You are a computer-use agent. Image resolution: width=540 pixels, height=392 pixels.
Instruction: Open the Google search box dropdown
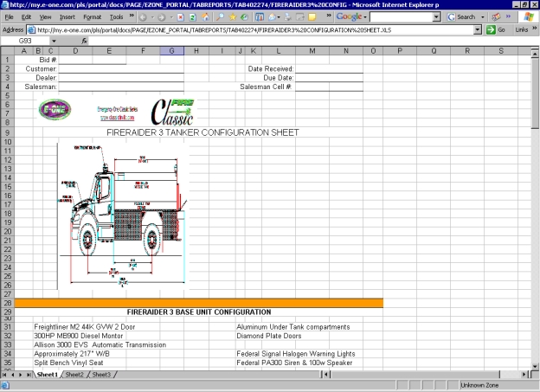pyautogui.click(x=436, y=17)
